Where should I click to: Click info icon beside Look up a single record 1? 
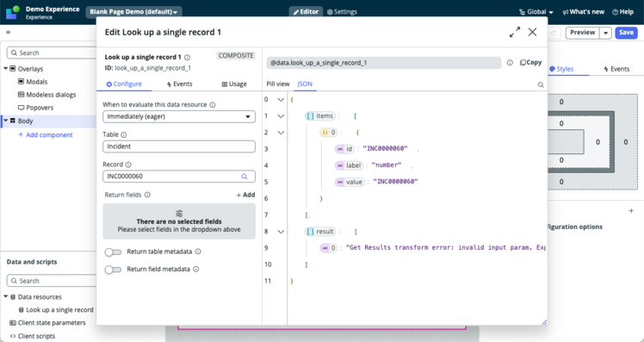[188, 57]
